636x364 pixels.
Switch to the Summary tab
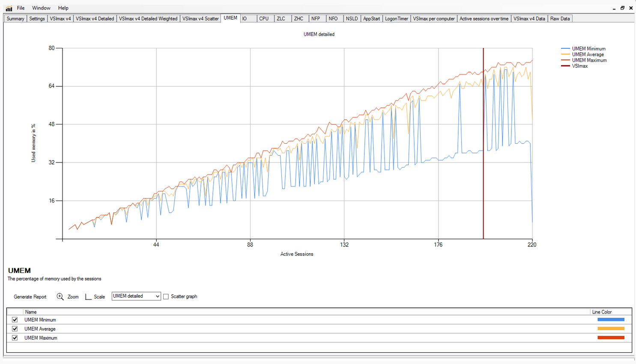tap(15, 19)
